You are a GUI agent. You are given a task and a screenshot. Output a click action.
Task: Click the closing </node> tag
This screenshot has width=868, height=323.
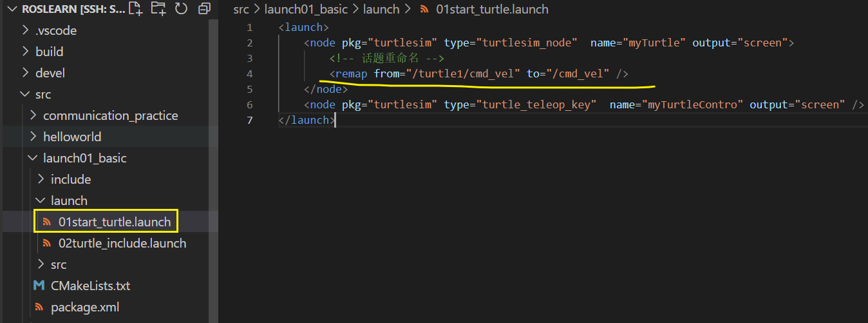(326, 89)
